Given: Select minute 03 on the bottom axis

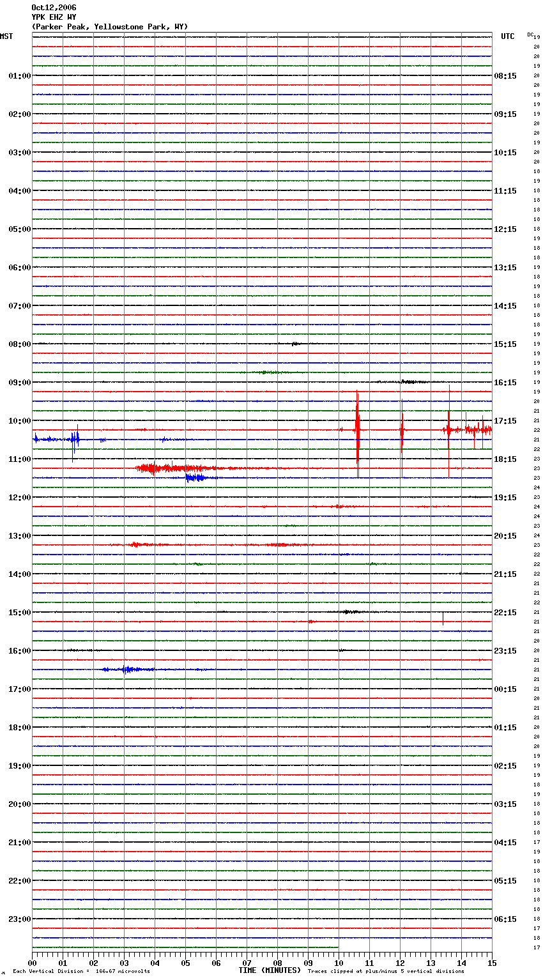Looking at the screenshot, I should (124, 962).
